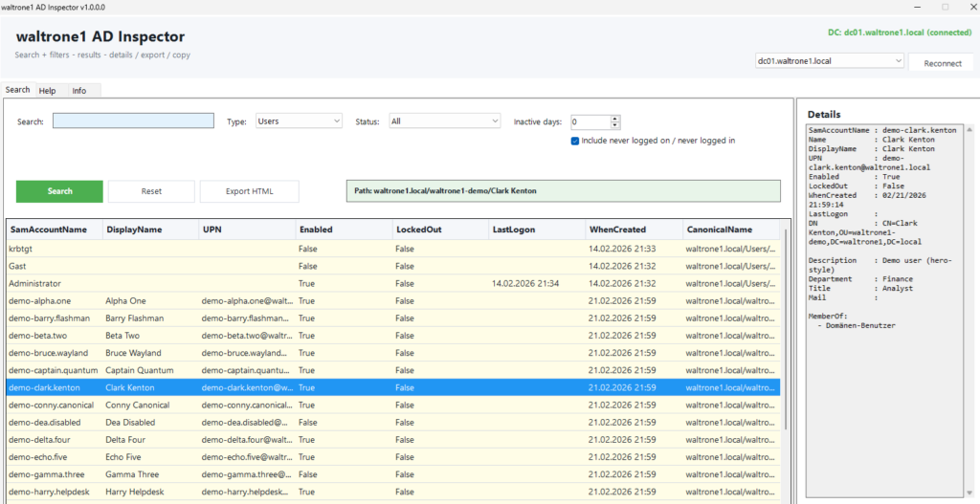Open the Info tab
Image resolution: width=980 pixels, height=504 pixels.
[79, 91]
